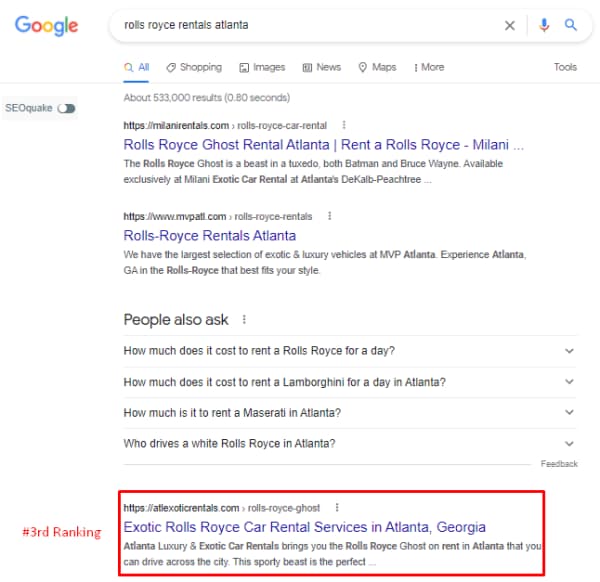This screenshot has width=600, height=582.
Task: Clear the search query with X icon
Action: [x=509, y=26]
